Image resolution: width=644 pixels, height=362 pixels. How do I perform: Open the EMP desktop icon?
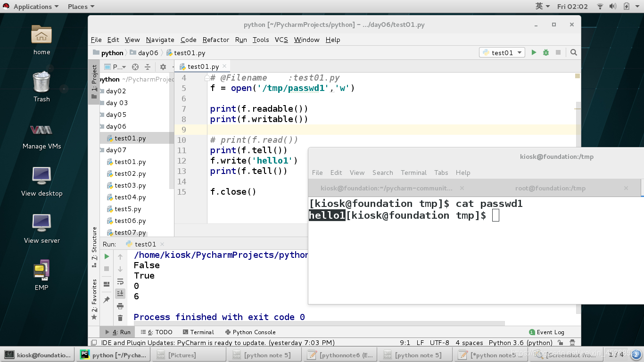point(41,275)
